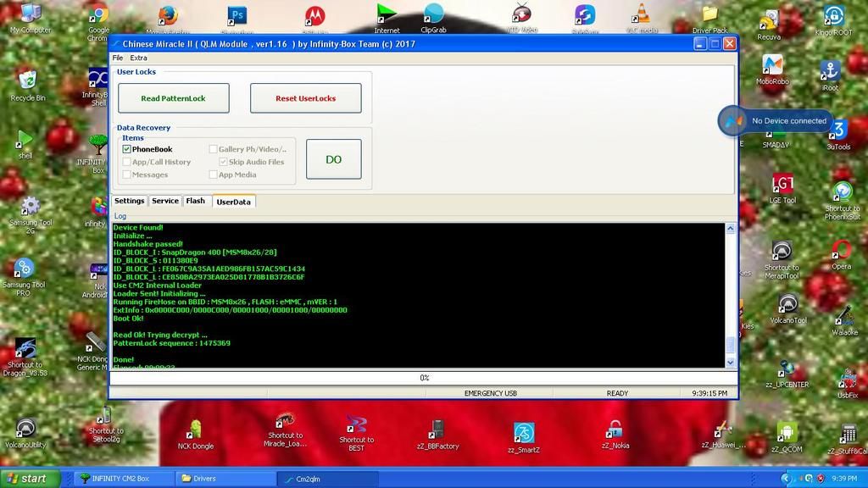Launch the MoboRobo desktop icon
The width and height of the screenshot is (868, 488).
(772, 66)
